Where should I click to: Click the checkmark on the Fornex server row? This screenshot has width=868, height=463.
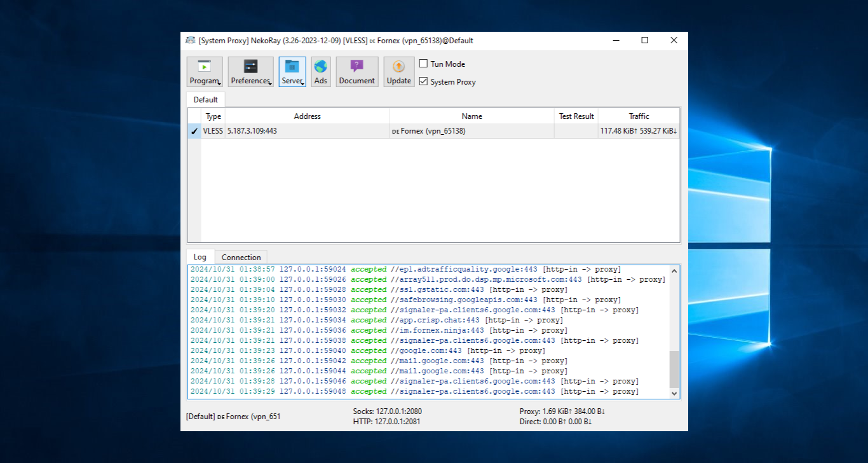pyautogui.click(x=194, y=131)
